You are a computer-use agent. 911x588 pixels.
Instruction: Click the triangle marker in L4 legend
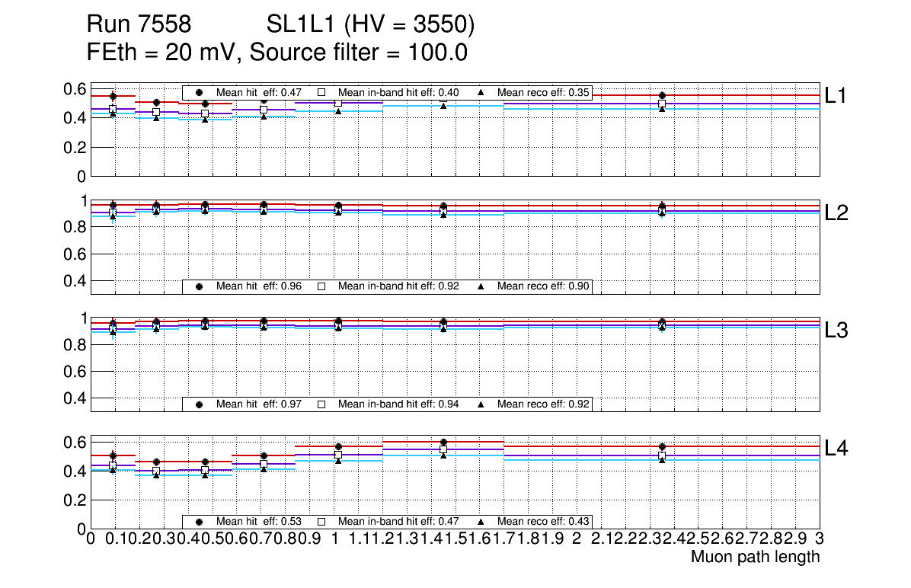[481, 522]
